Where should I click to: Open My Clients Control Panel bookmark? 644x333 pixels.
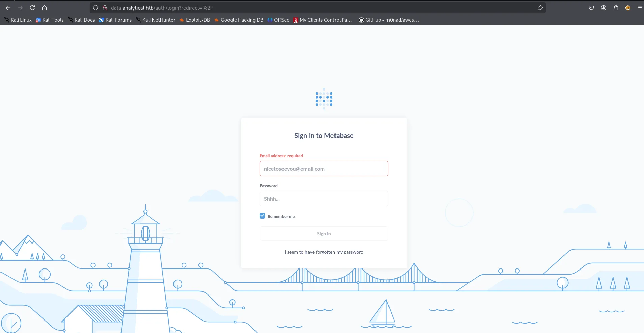323,20
